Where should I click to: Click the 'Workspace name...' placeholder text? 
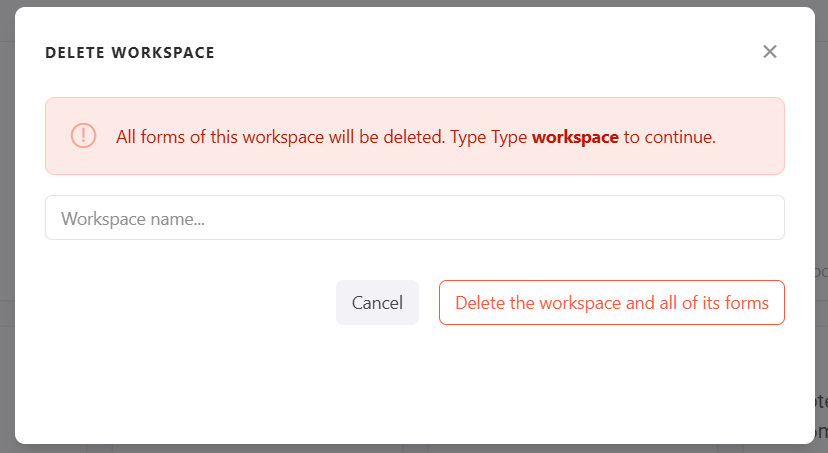(x=133, y=218)
